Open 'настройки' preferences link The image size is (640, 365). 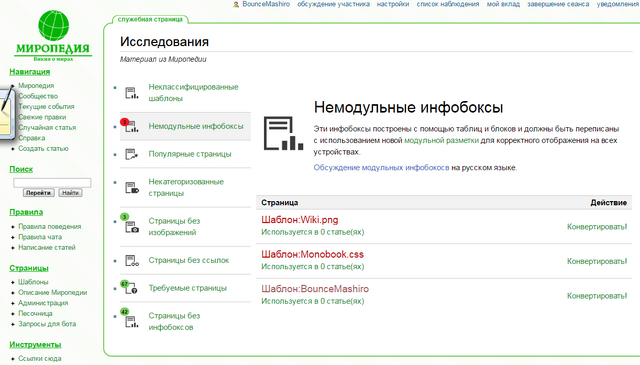[x=393, y=4]
